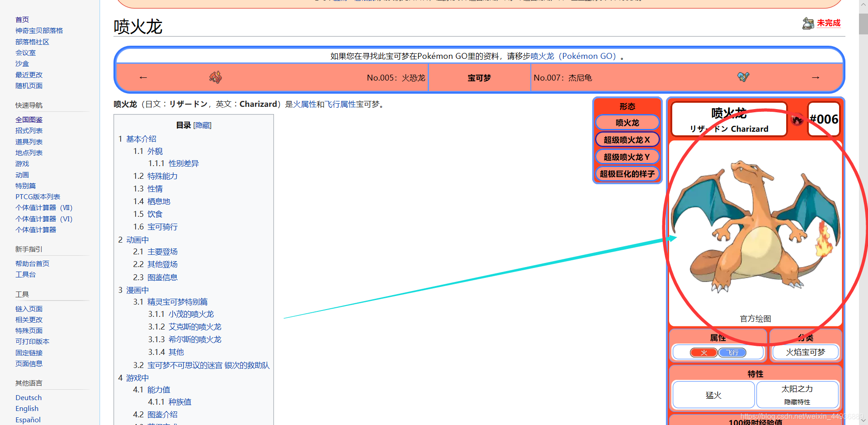Click the 宝可梦 center header link

(x=479, y=78)
